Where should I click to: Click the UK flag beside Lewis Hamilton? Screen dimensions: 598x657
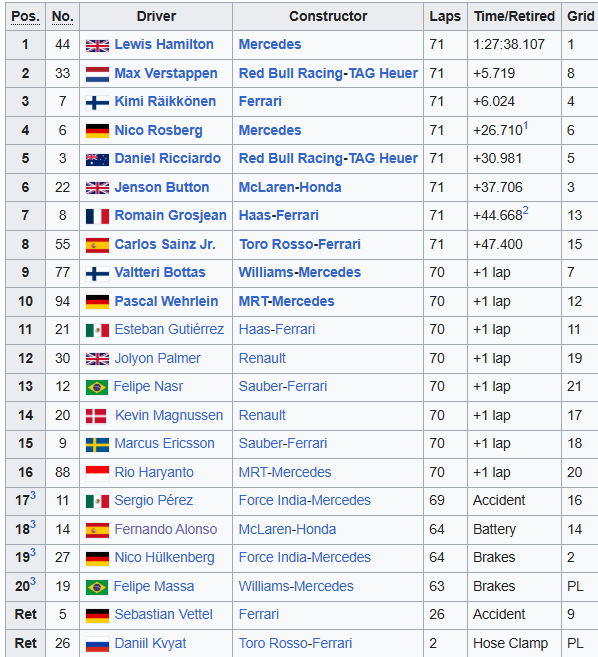point(97,45)
